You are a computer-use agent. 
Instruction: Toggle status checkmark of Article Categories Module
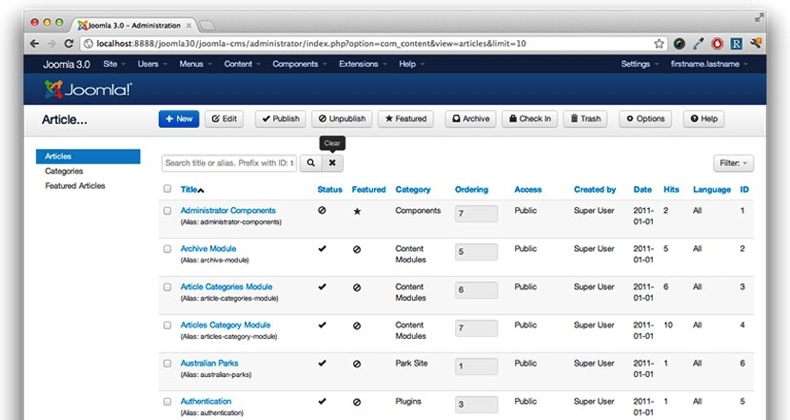[x=322, y=287]
